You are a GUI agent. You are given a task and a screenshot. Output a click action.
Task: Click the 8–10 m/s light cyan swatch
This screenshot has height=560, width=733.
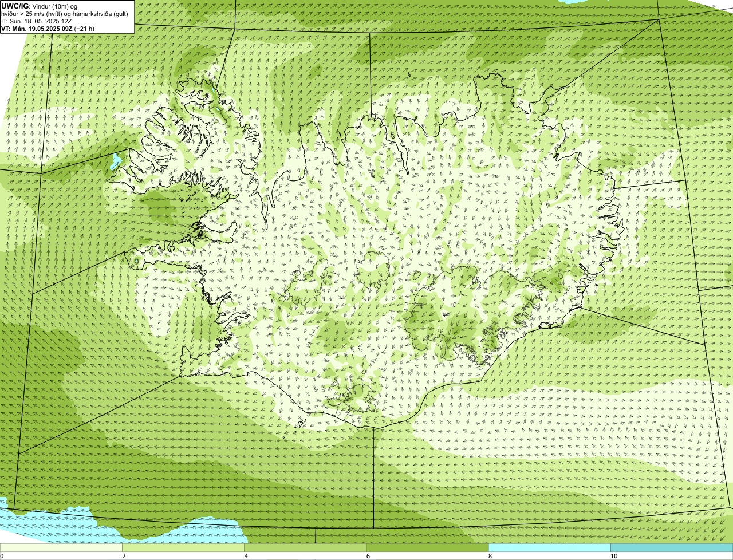click(x=549, y=547)
